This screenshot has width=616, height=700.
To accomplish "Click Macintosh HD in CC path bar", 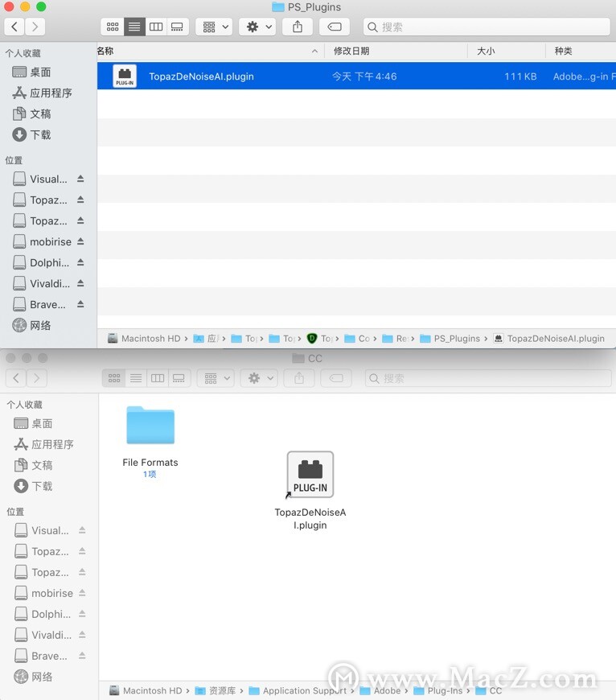I will (146, 690).
